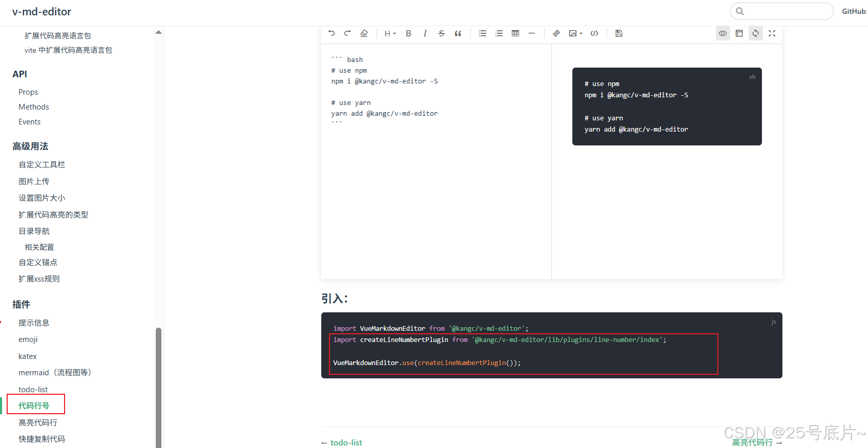
Task: Open 目录导航 in the sidebar
Action: click(34, 231)
